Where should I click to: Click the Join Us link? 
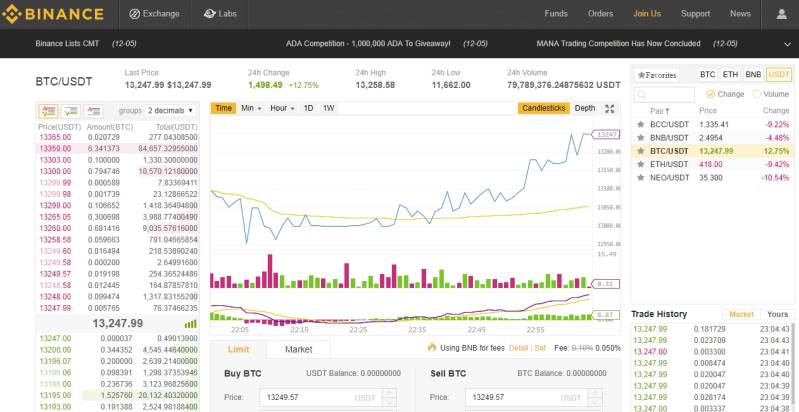click(x=647, y=14)
